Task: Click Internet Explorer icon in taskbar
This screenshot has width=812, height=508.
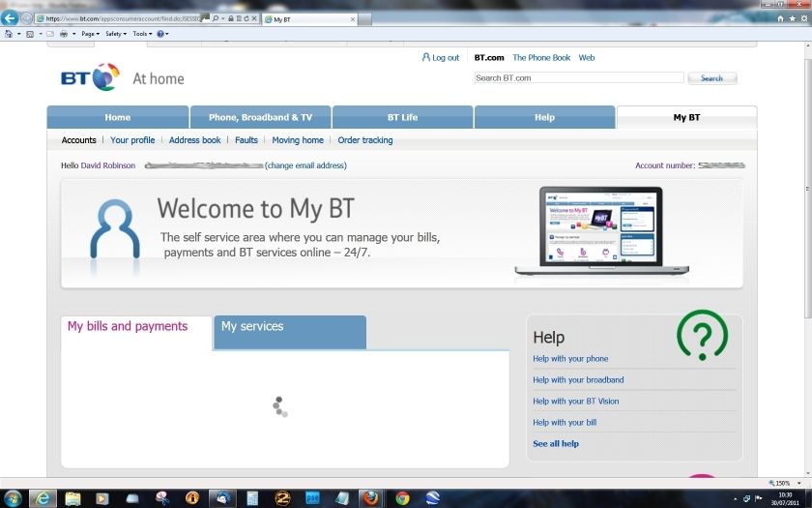Action: pos(42,498)
